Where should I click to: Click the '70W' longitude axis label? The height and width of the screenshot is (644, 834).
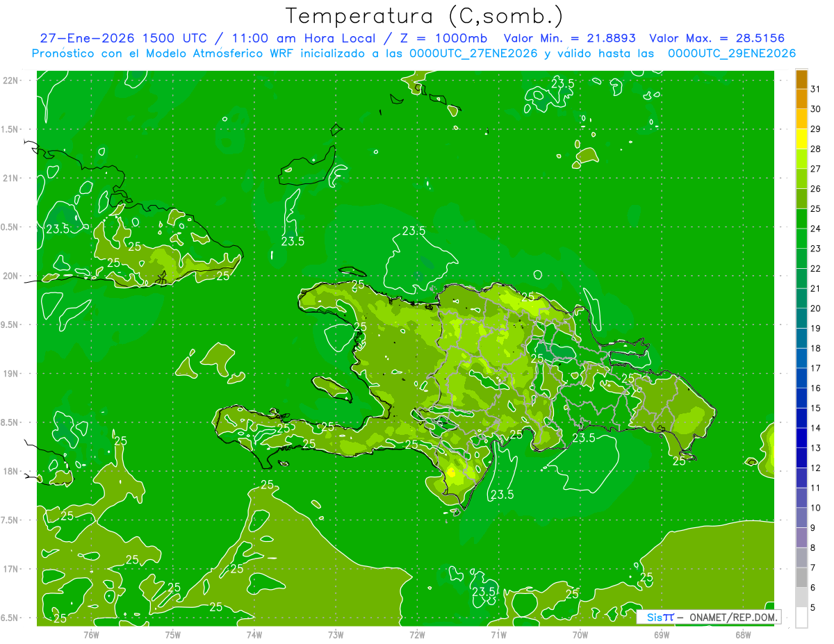[580, 634]
